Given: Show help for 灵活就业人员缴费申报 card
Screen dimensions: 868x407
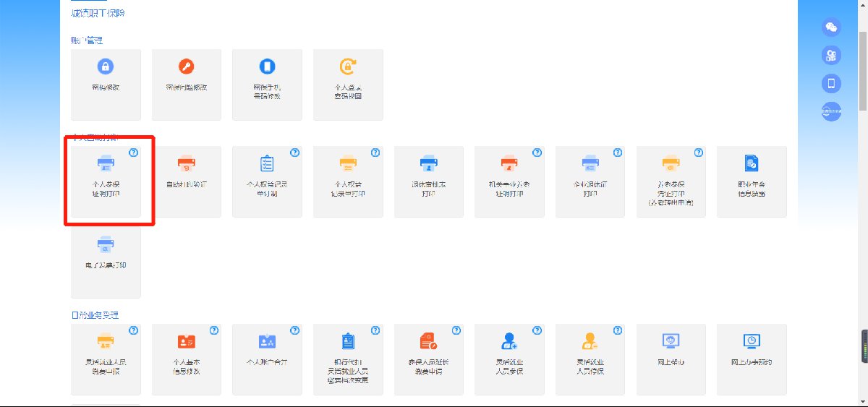Looking at the screenshot, I should point(133,330).
